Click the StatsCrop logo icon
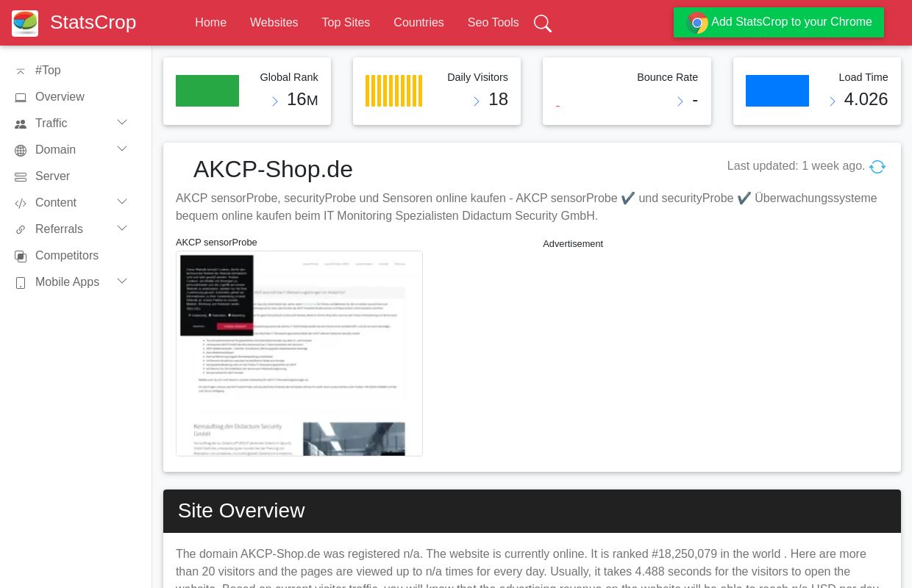Screen dimensions: 912x588 coord(25,23)
